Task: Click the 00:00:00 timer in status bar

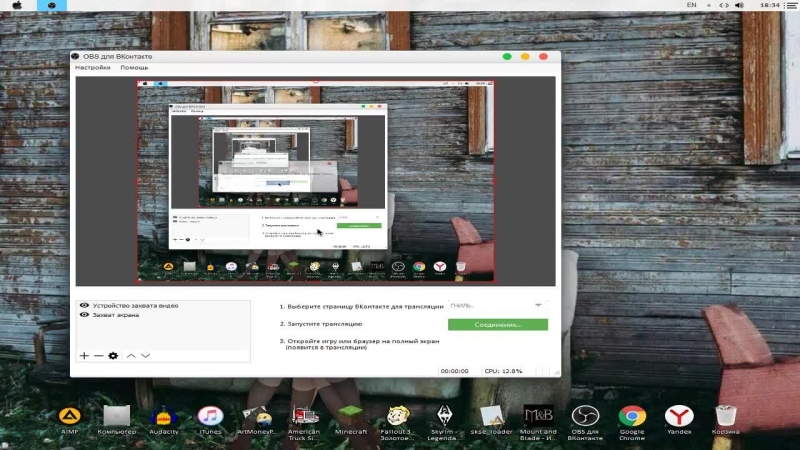Action: [x=454, y=371]
